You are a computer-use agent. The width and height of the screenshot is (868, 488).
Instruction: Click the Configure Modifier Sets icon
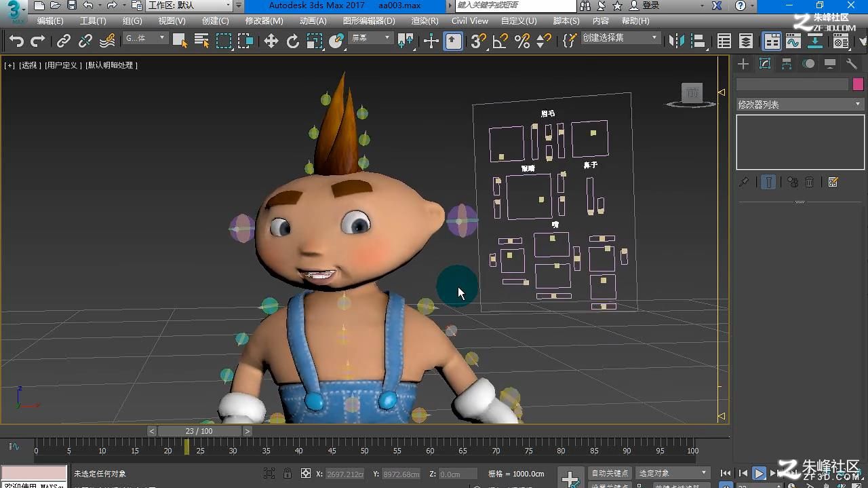click(833, 182)
